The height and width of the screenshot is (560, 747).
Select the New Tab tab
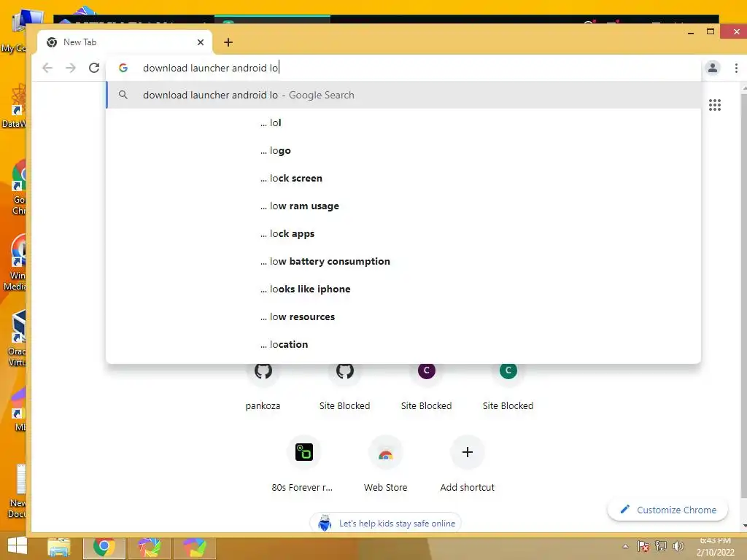[x=125, y=42]
